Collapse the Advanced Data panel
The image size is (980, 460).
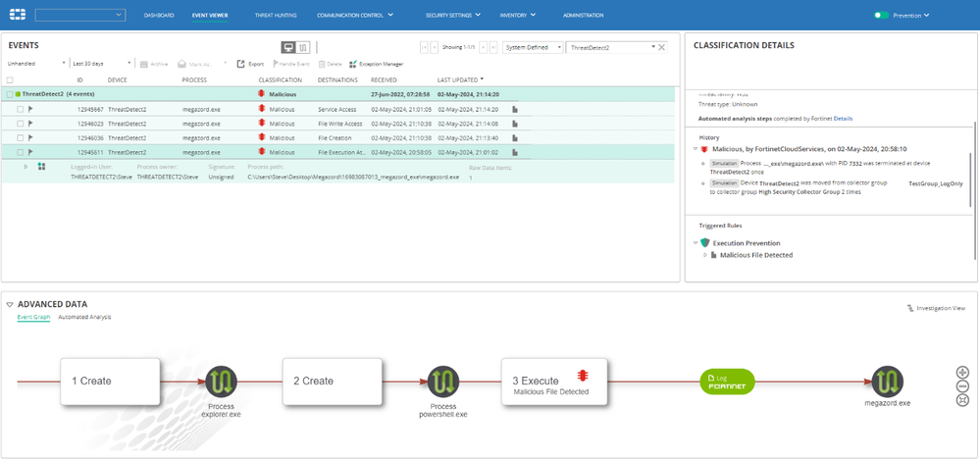pyautogui.click(x=10, y=304)
